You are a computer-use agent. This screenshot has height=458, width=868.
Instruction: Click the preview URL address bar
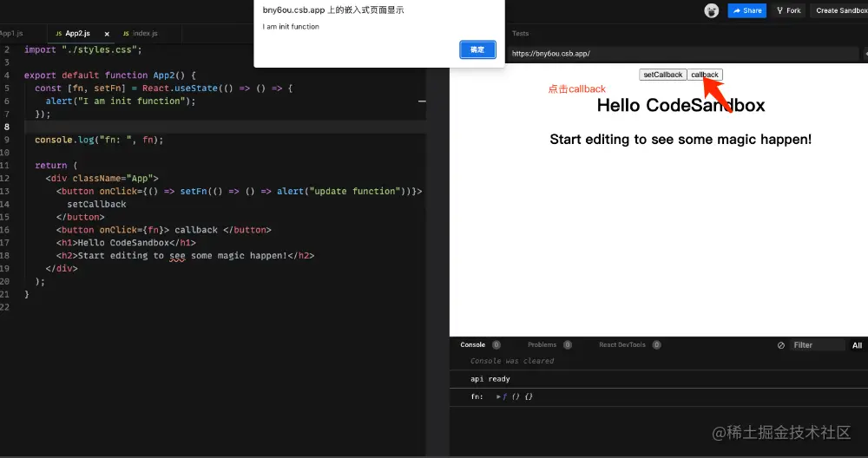tap(684, 54)
